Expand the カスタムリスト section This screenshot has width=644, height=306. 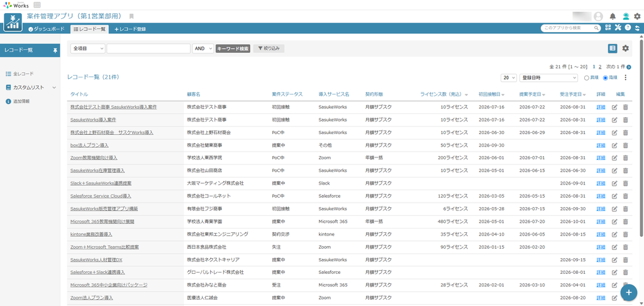click(54, 88)
